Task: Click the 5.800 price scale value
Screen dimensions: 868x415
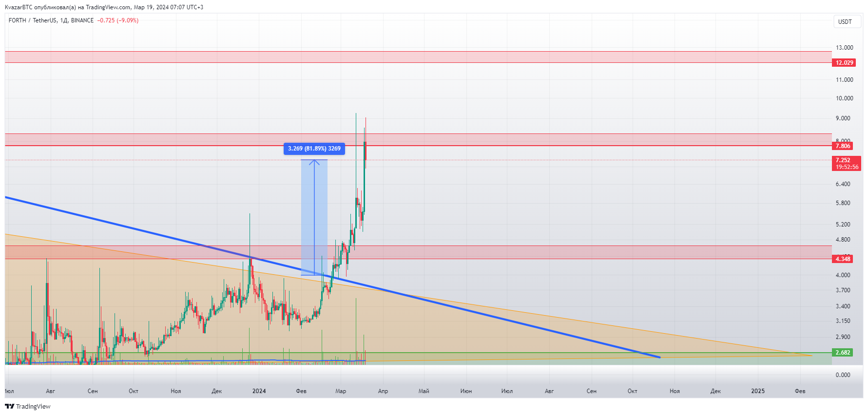Action: [843, 203]
